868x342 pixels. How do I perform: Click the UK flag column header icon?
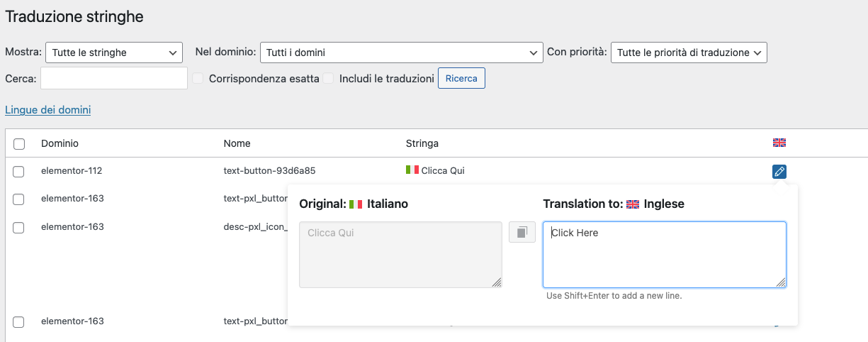779,143
